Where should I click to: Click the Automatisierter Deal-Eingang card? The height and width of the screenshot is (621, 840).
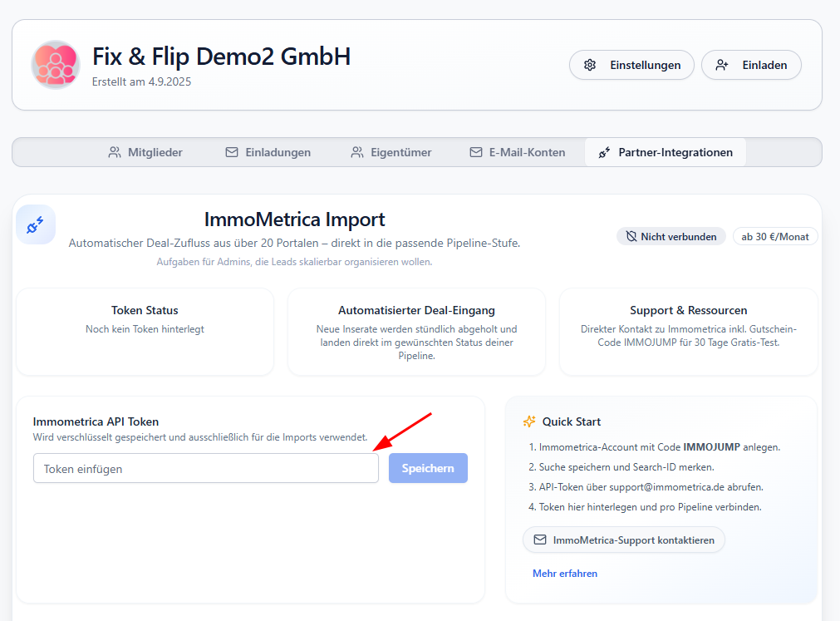(x=416, y=331)
